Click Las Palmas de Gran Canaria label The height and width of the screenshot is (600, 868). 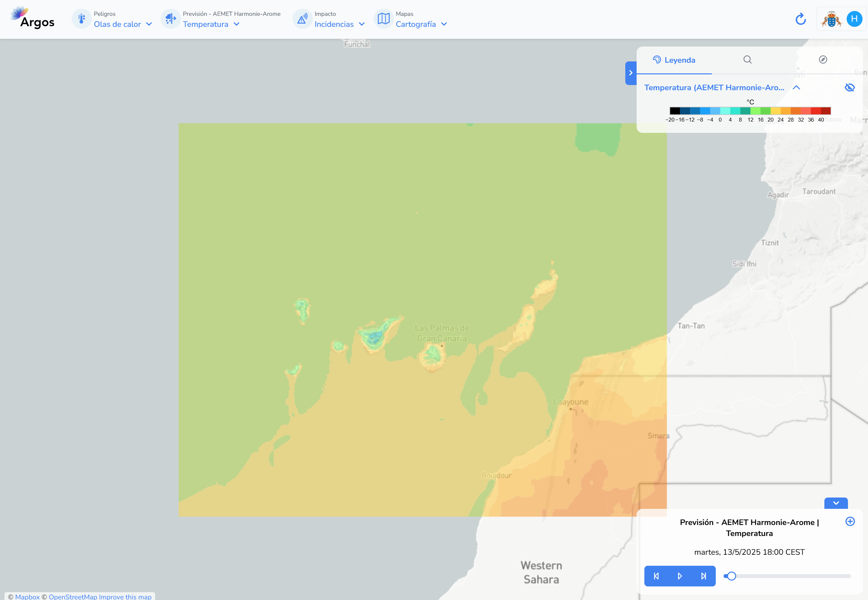[x=442, y=333]
